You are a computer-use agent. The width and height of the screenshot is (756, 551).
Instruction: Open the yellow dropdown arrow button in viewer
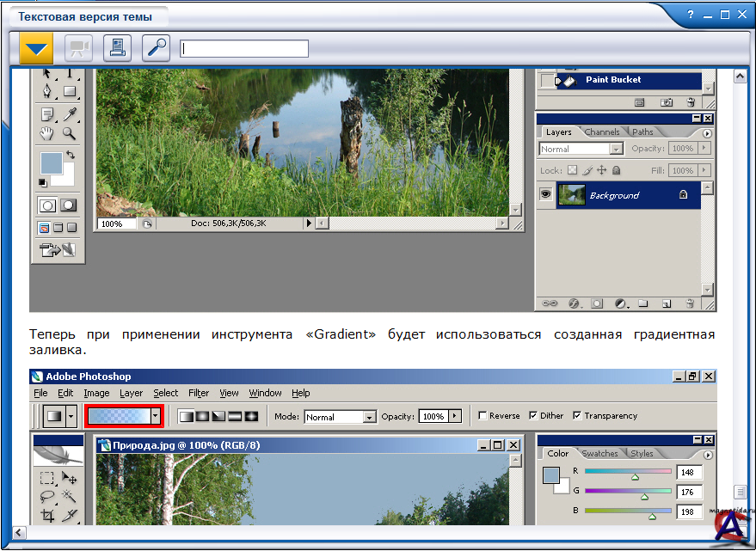click(36, 48)
